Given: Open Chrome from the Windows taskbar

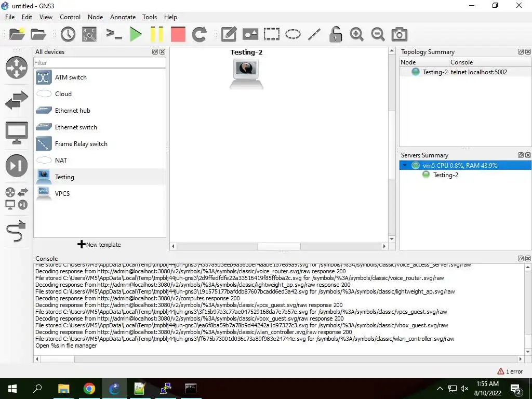Looking at the screenshot, I should pyautogui.click(x=89, y=389).
